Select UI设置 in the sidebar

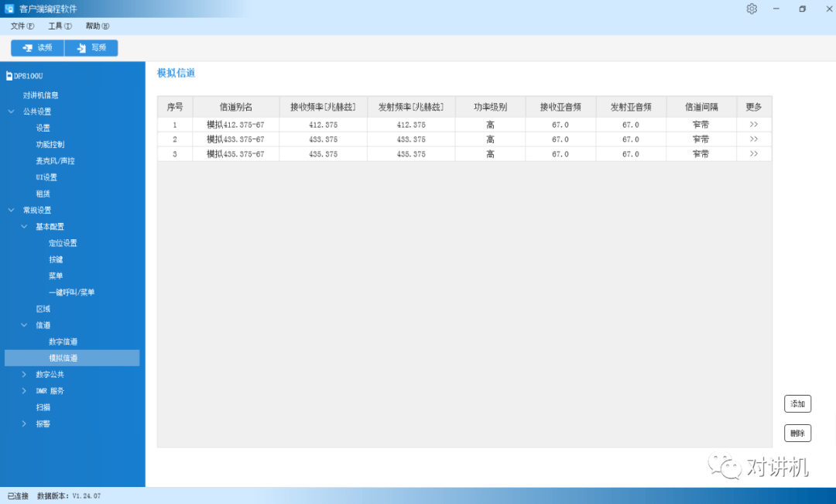pyautogui.click(x=46, y=177)
